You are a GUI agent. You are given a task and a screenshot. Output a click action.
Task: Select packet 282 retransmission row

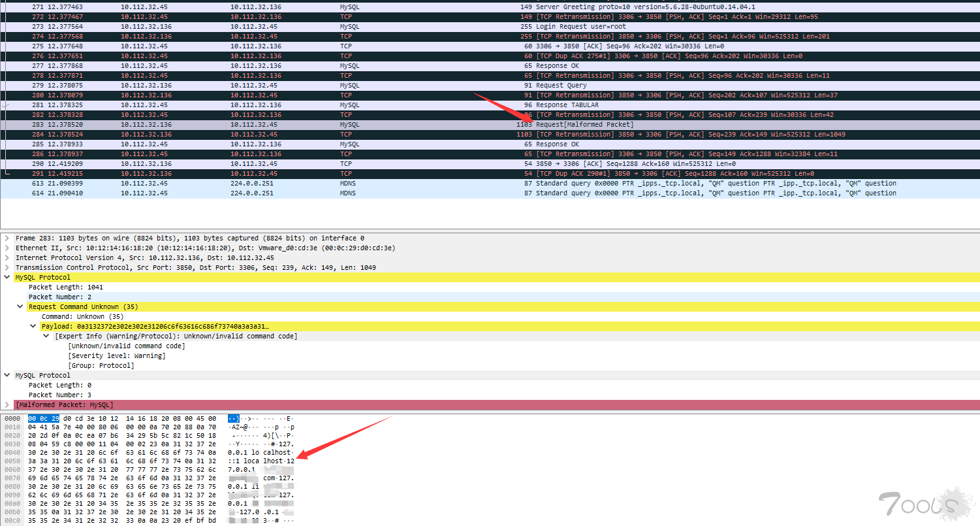490,114
